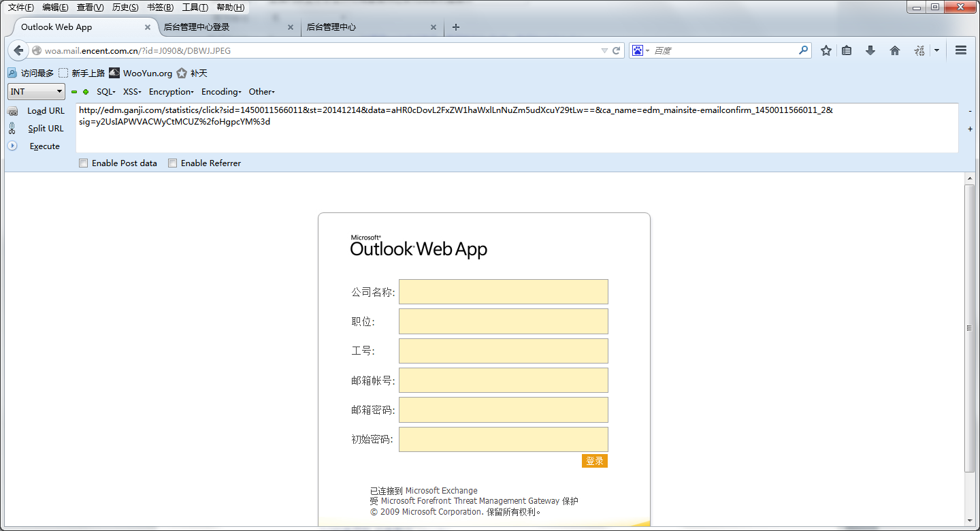Open the WooYun.org bookmark
The image size is (980, 531).
[x=140, y=73]
